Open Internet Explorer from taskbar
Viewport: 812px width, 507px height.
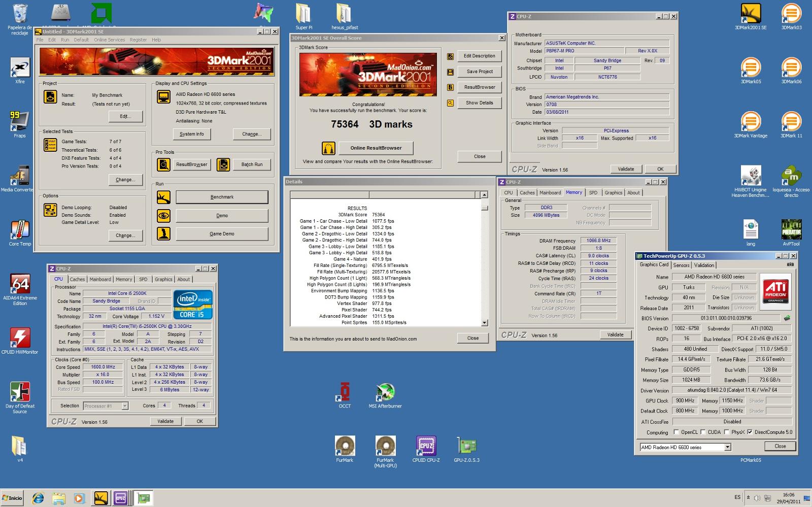[38, 498]
